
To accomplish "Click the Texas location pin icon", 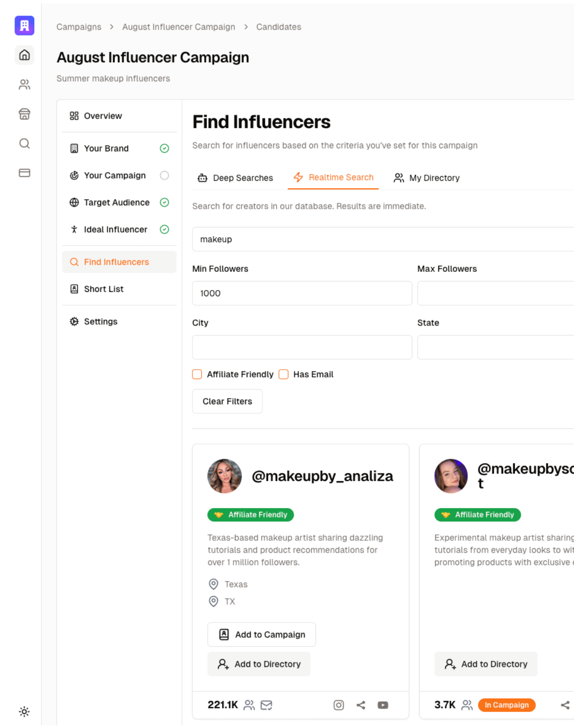I will point(214,584).
